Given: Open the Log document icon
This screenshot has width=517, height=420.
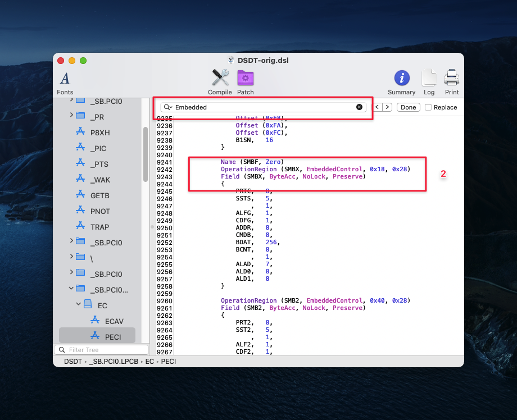Looking at the screenshot, I should [429, 79].
